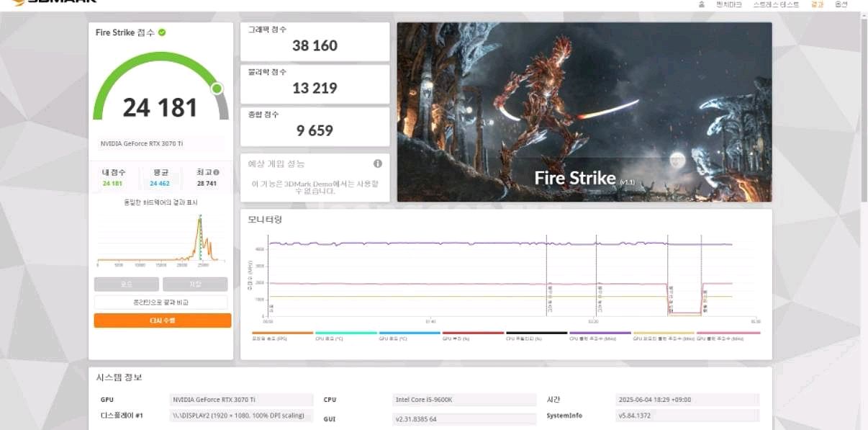Click the combined score value 9 659
This screenshot has width=868, height=430.
[x=315, y=131]
